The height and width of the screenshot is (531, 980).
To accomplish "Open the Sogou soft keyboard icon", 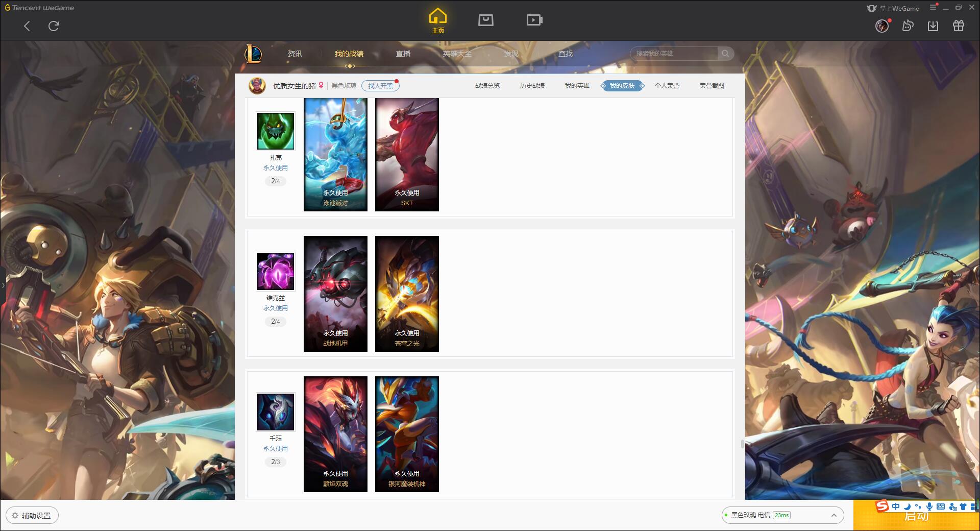I will (x=940, y=506).
